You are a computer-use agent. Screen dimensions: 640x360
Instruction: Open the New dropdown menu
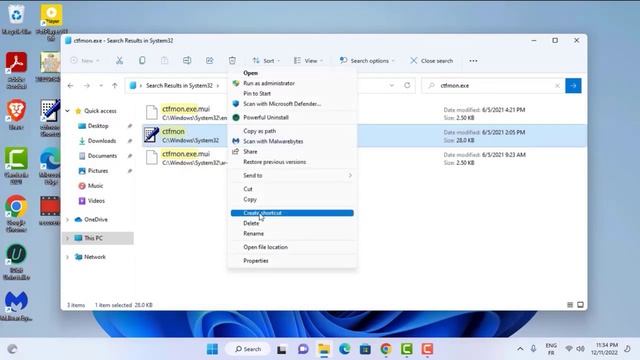click(85, 60)
